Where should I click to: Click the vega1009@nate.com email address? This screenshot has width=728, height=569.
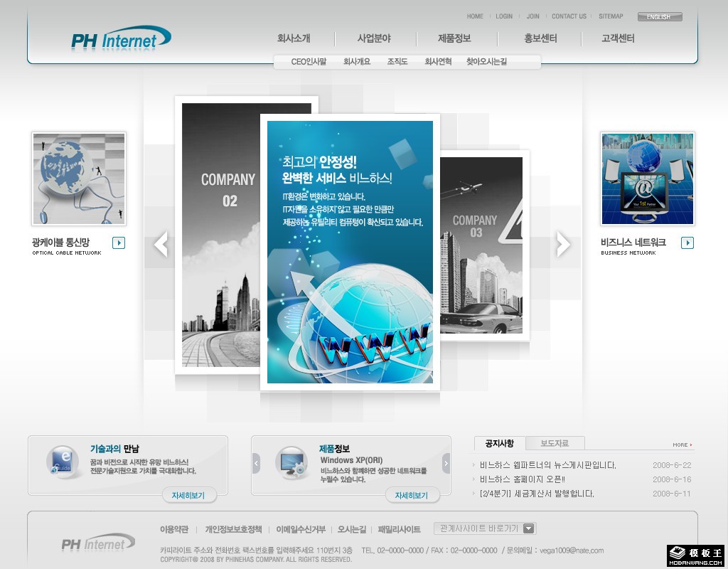click(572, 551)
